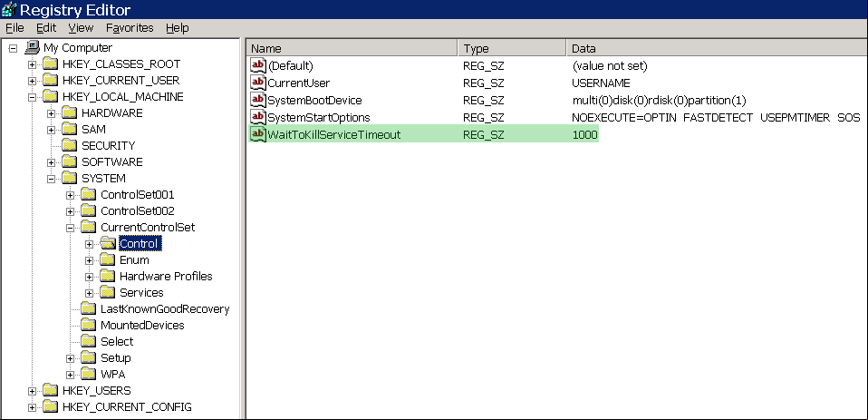Sort values by the Name column header
868x420 pixels.
tap(352, 48)
